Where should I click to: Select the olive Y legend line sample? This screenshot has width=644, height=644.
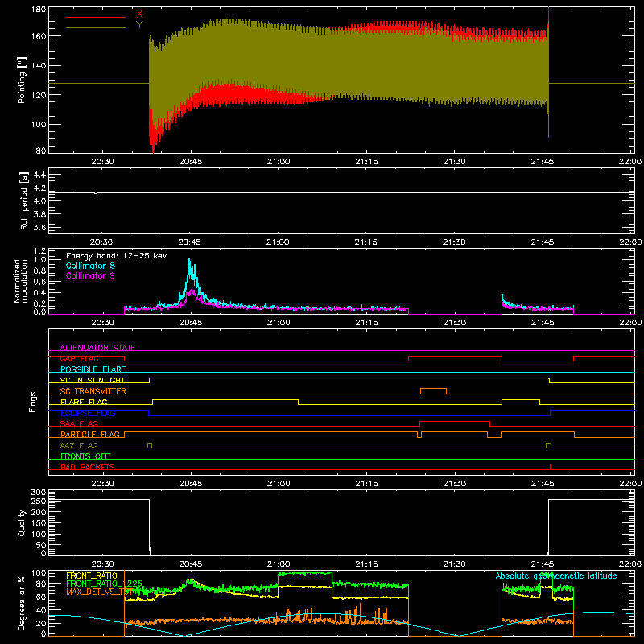pyautogui.click(x=96, y=28)
